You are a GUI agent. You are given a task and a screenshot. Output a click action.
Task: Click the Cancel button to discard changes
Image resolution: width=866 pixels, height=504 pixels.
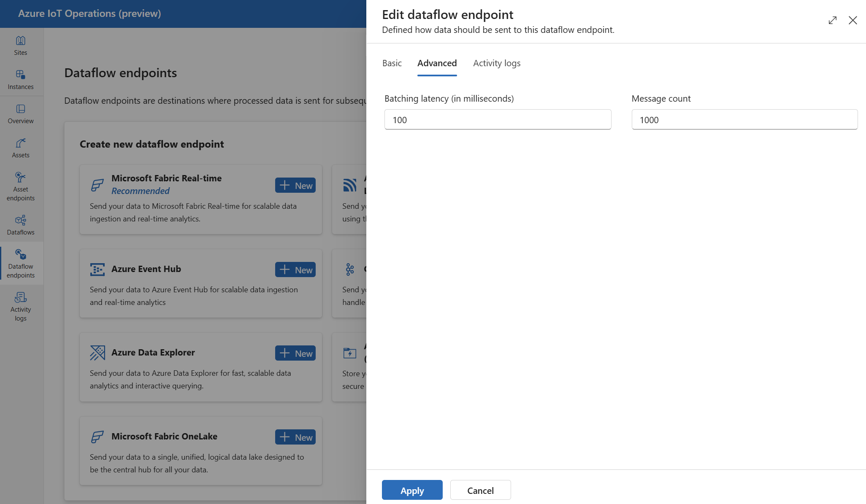pyautogui.click(x=480, y=490)
